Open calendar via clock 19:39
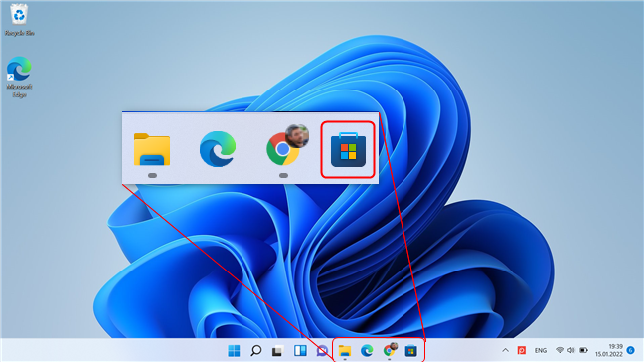 click(x=609, y=350)
